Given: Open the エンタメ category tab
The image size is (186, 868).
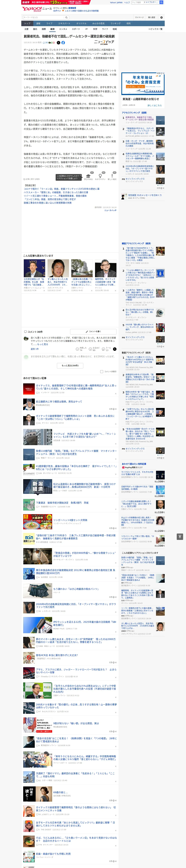Looking at the screenshot, I should pyautogui.click(x=63, y=29).
